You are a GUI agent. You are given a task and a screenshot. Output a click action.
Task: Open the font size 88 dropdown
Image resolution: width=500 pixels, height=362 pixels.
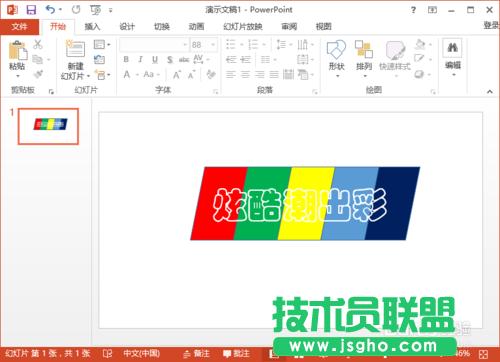pyautogui.click(x=213, y=45)
